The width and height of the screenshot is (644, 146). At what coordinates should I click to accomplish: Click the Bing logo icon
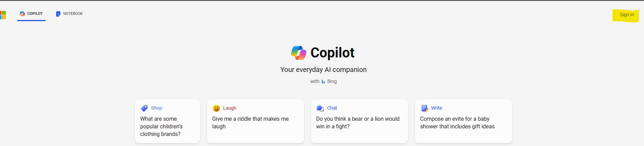point(323,82)
